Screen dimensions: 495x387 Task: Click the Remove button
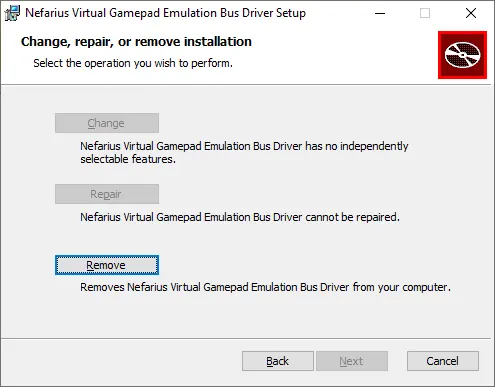coord(107,265)
